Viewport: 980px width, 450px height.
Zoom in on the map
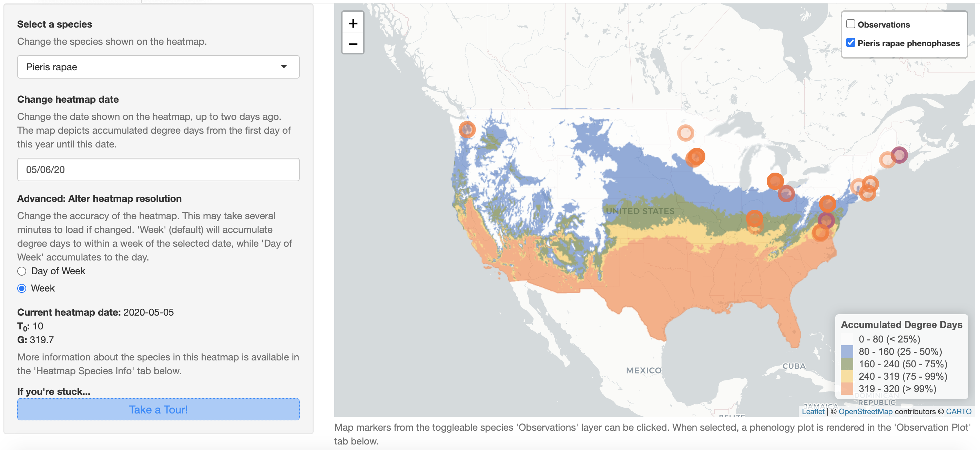pyautogui.click(x=353, y=23)
